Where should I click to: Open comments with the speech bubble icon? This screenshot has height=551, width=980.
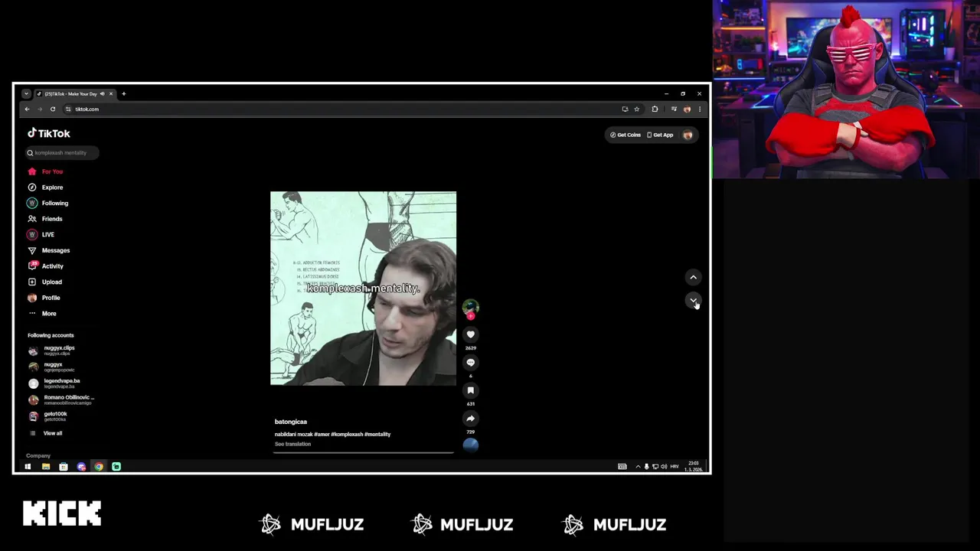[471, 363]
